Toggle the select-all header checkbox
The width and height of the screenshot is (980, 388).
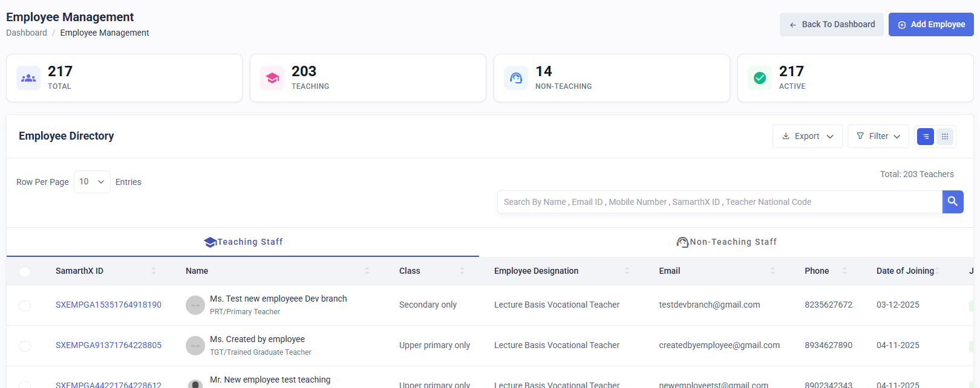click(25, 271)
